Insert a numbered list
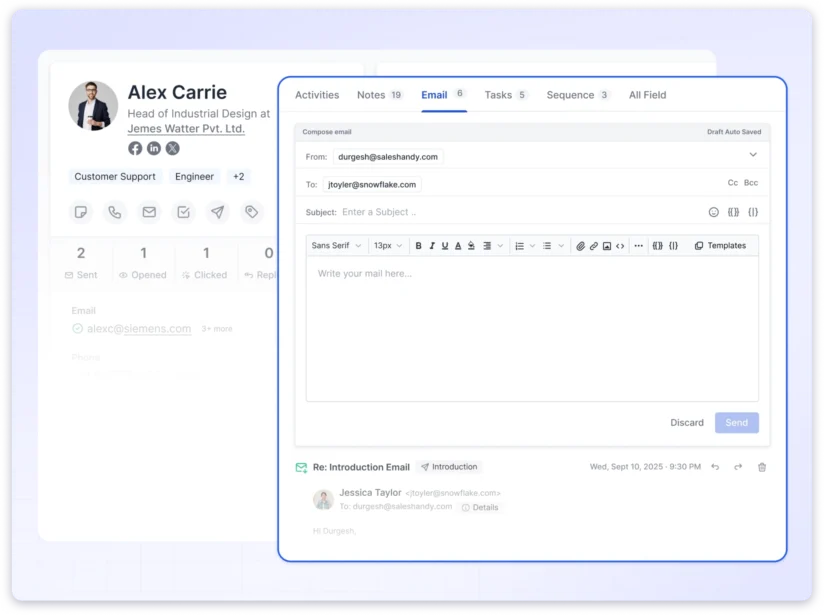Screen dimensions: 824x615 point(519,245)
